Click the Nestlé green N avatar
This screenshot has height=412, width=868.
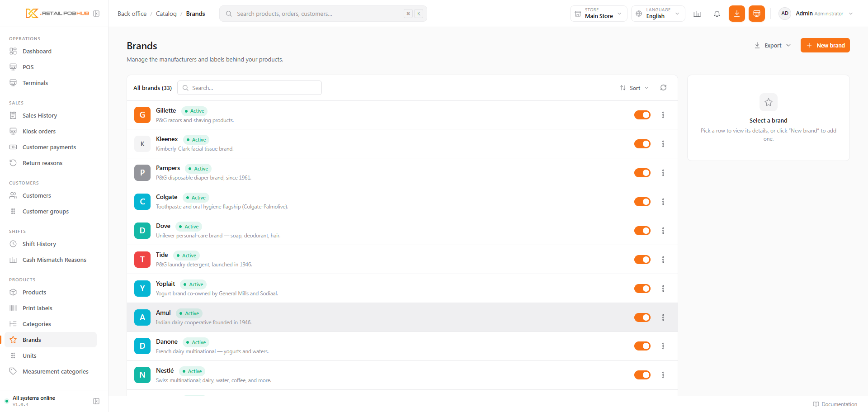(142, 375)
